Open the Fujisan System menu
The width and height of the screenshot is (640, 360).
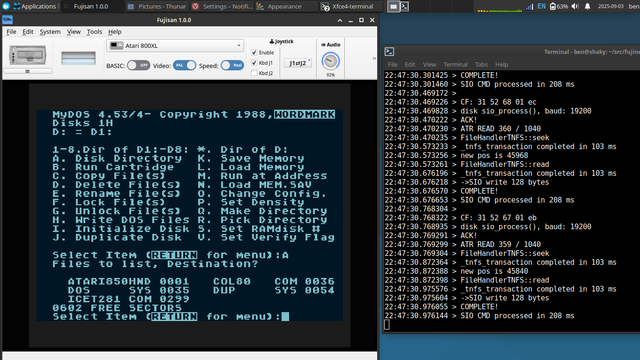pos(50,32)
